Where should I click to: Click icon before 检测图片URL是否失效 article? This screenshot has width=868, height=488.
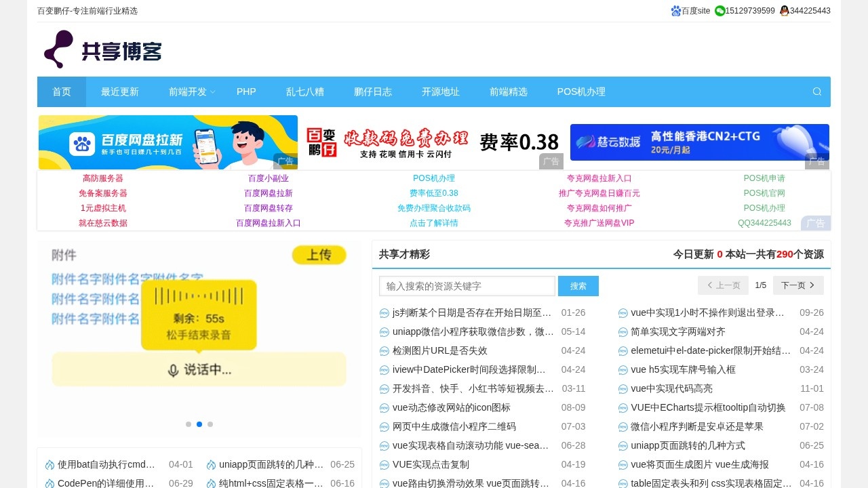pyautogui.click(x=384, y=351)
